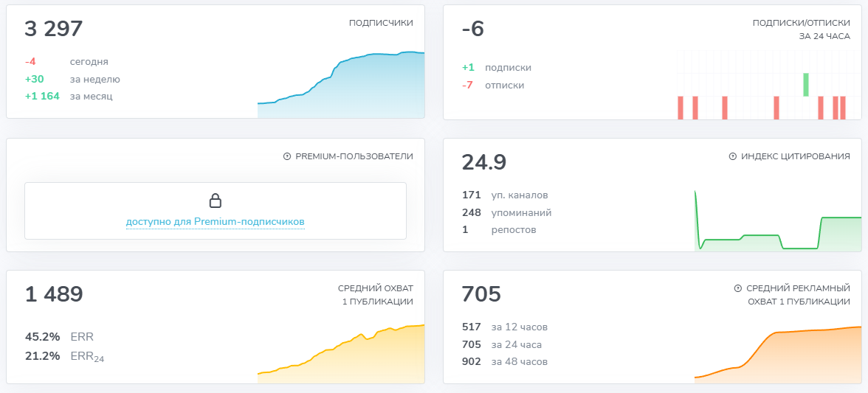Select the 3 297 subscribers count
Screen dimensions: 868x393
(54, 29)
